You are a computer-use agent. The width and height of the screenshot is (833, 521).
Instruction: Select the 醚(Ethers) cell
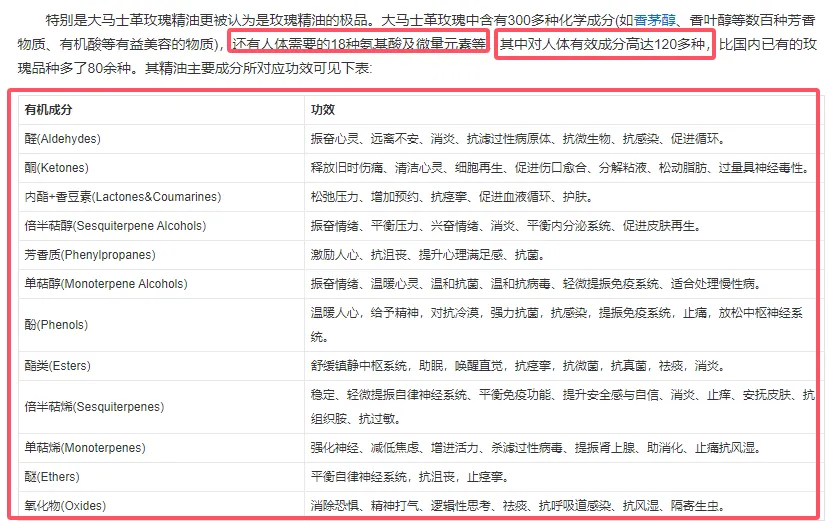162,477
